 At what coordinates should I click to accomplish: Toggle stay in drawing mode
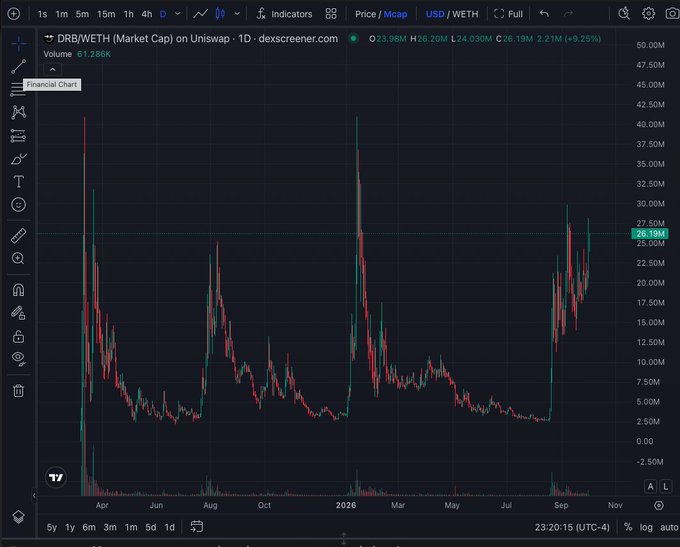coord(19,313)
